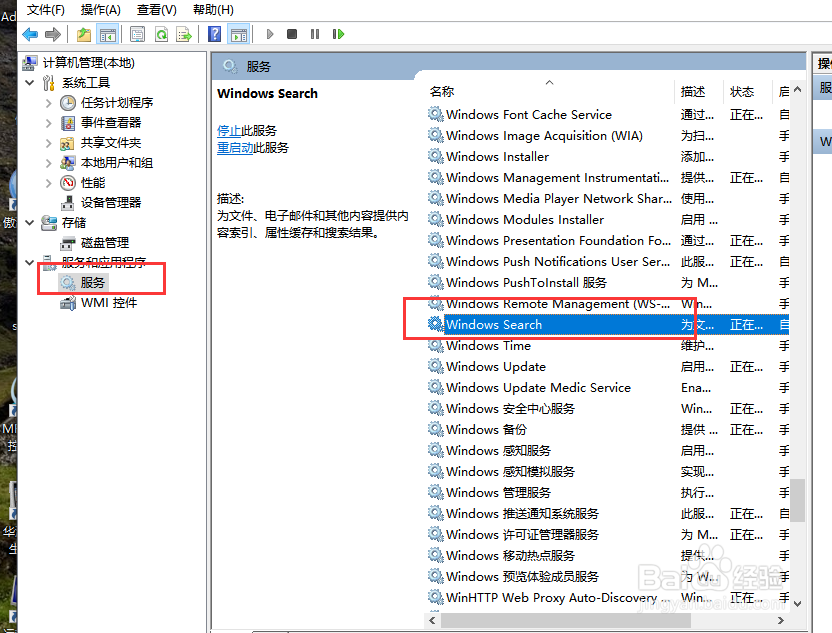Select Windows Font Cache Service row
Viewport: 832px width, 633px height.
608,115
